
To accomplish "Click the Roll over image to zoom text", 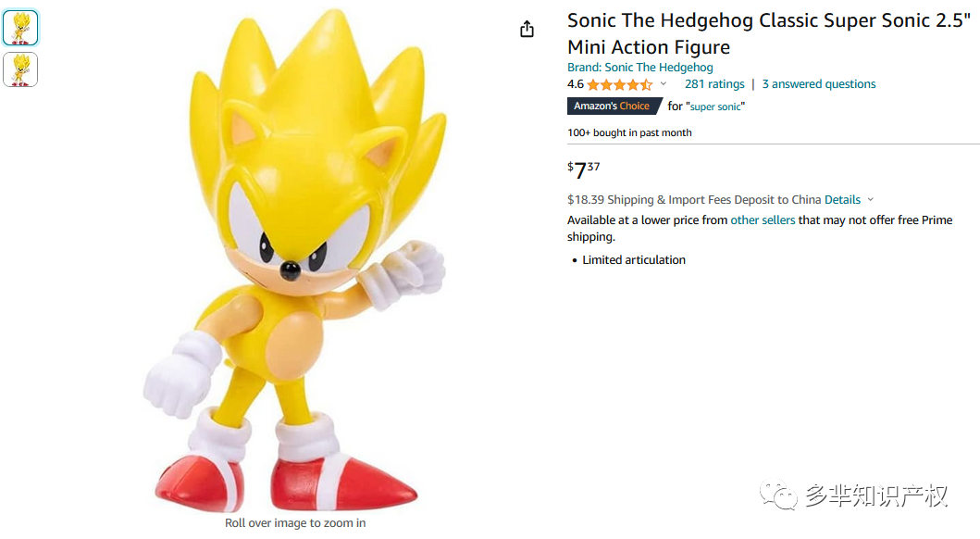I will click(295, 523).
